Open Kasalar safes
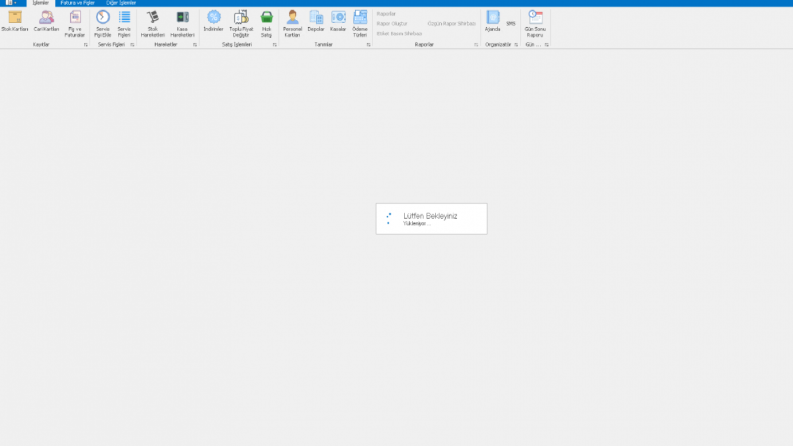793x446 pixels. coord(338,22)
